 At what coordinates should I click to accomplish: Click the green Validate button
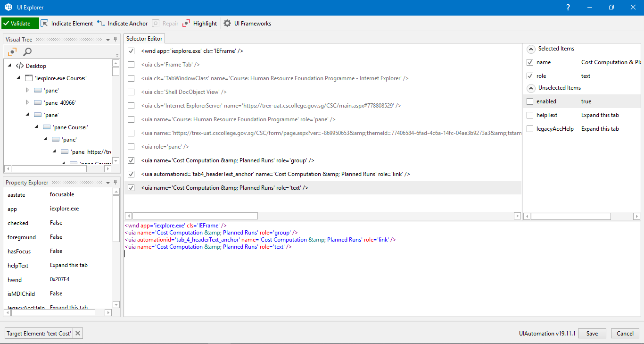tap(20, 23)
